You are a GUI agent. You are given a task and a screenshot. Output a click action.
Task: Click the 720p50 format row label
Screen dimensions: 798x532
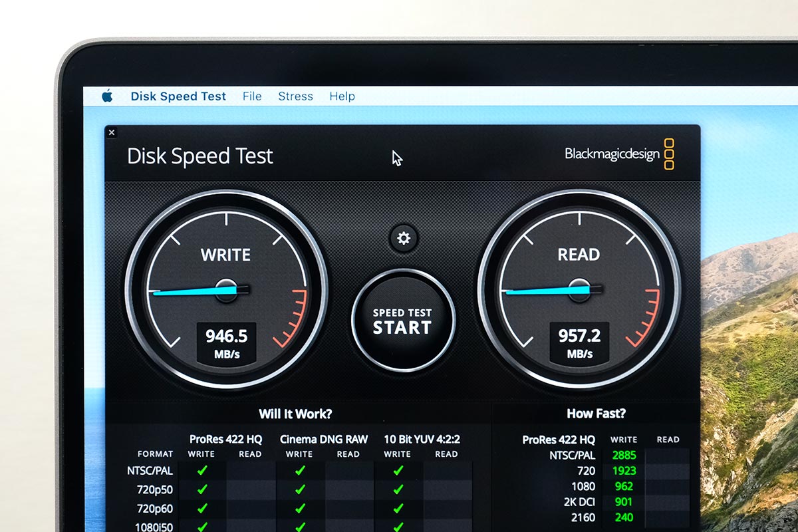click(155, 489)
